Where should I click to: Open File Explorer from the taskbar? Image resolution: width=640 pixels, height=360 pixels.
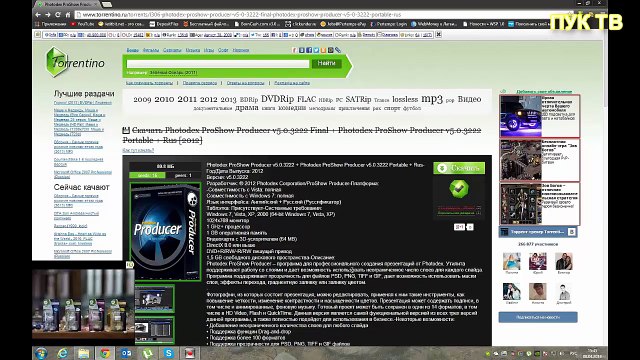pos(83,353)
